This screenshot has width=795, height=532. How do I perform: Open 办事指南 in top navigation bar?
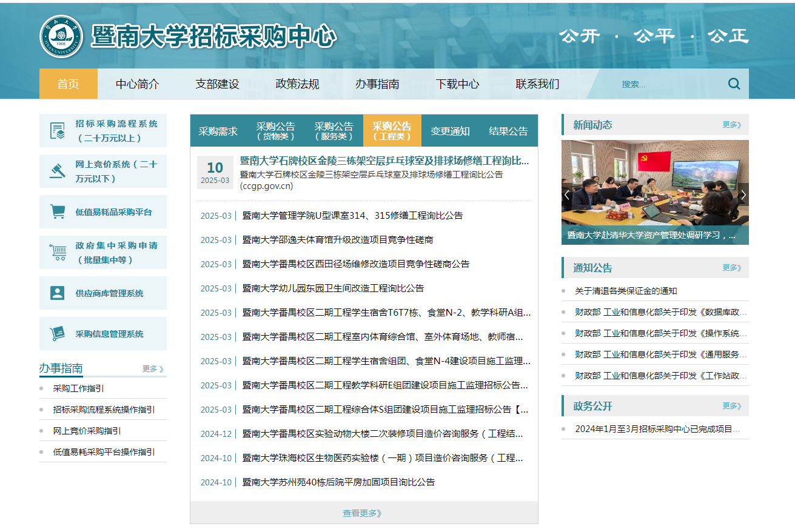coord(377,84)
